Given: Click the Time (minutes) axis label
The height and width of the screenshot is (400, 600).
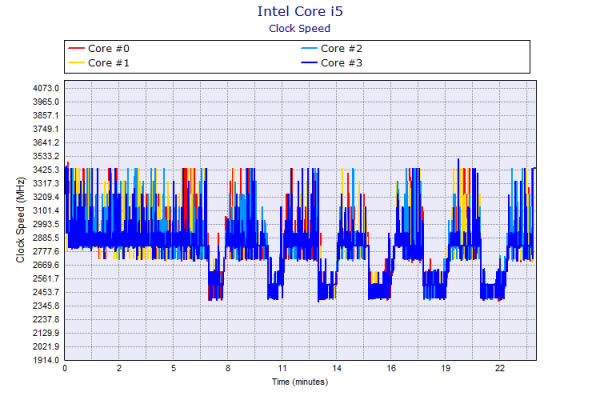Looking at the screenshot, I should pos(300,382).
